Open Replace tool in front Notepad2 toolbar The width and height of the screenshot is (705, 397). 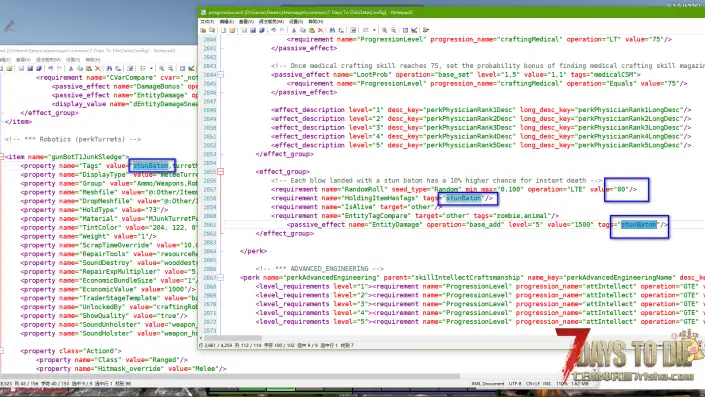coord(341,30)
